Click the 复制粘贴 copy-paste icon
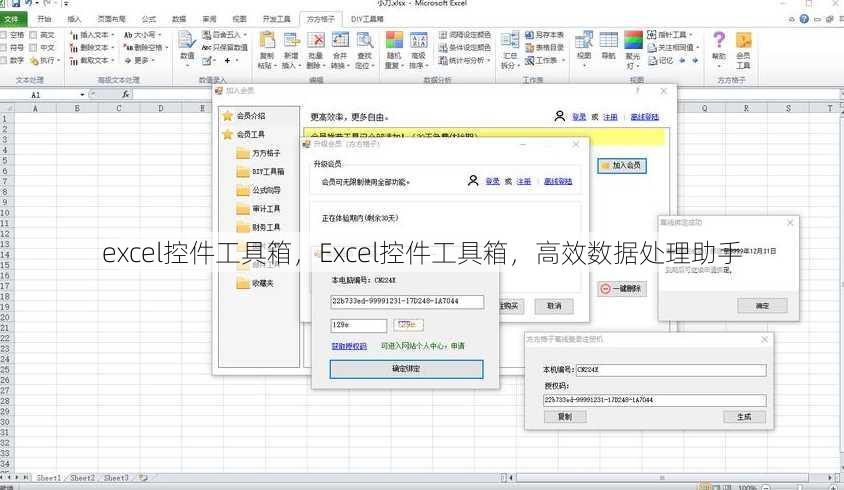The image size is (844, 490). [x=267, y=40]
